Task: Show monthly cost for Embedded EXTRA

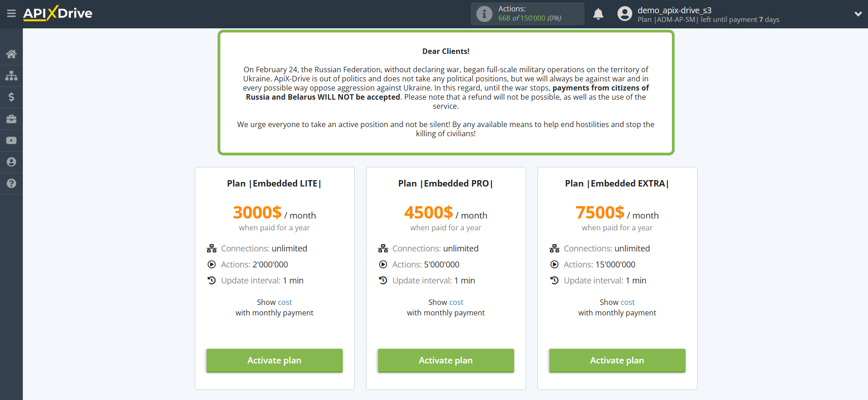Action: click(627, 302)
